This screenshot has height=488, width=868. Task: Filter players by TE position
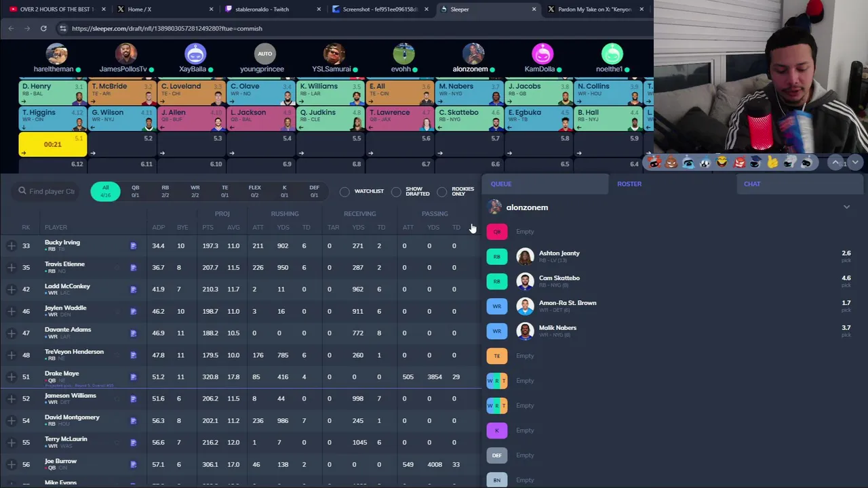click(x=224, y=191)
